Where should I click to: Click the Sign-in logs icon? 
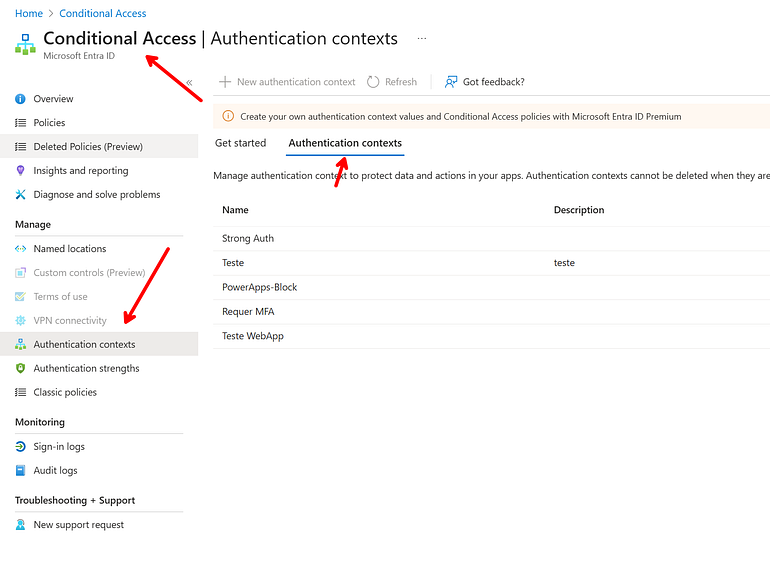(20, 446)
